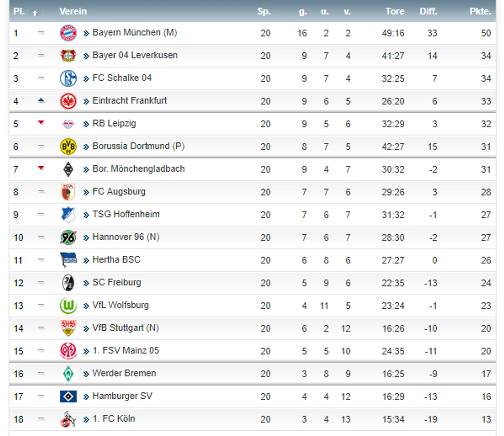
Task: Click the Bayern München club crest
Action: coord(68,33)
